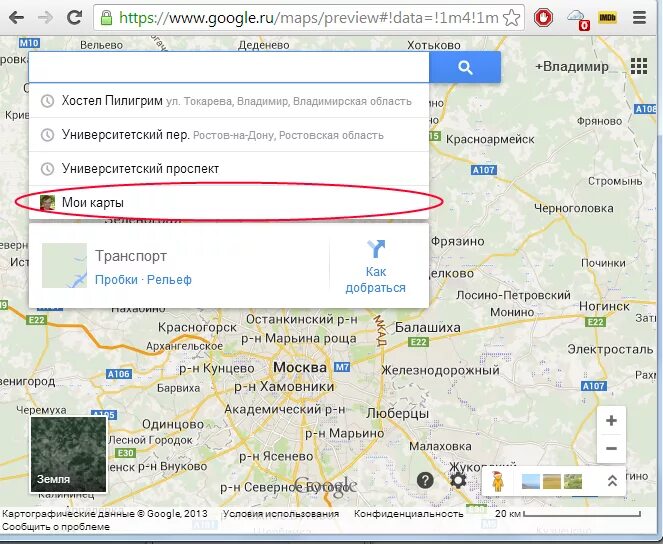Open the Chrome hamburger menu

pyautogui.click(x=639, y=18)
